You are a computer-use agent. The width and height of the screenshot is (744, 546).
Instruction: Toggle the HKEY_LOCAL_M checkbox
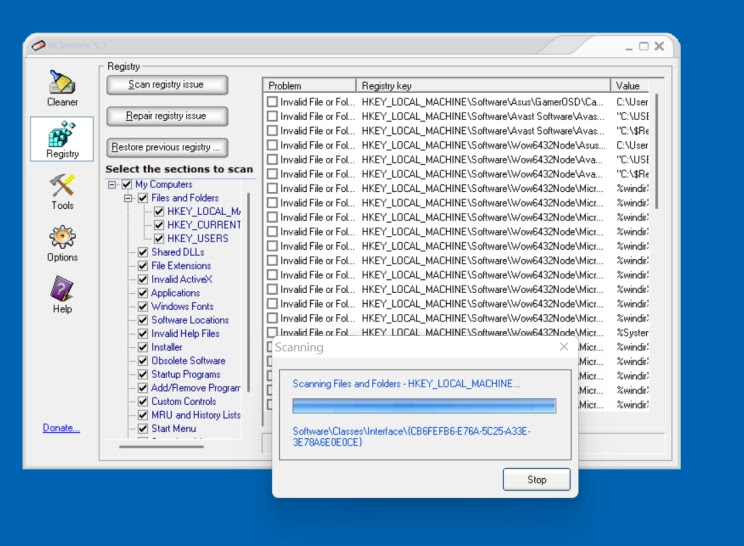pyautogui.click(x=159, y=212)
